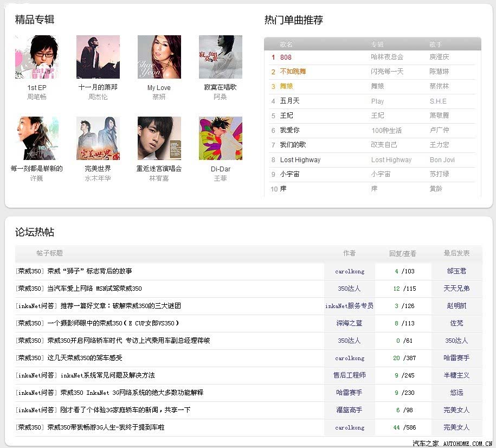Click the 歌名 column header

pos(286,44)
